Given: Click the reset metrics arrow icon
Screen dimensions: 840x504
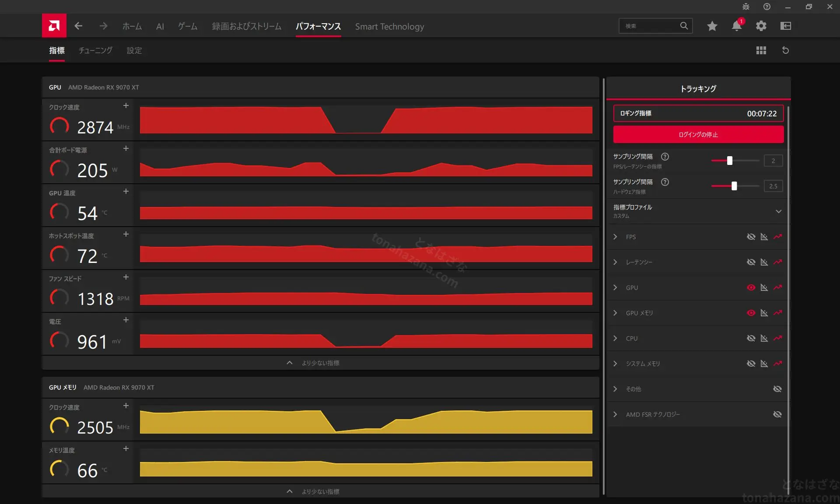Looking at the screenshot, I should coord(786,50).
